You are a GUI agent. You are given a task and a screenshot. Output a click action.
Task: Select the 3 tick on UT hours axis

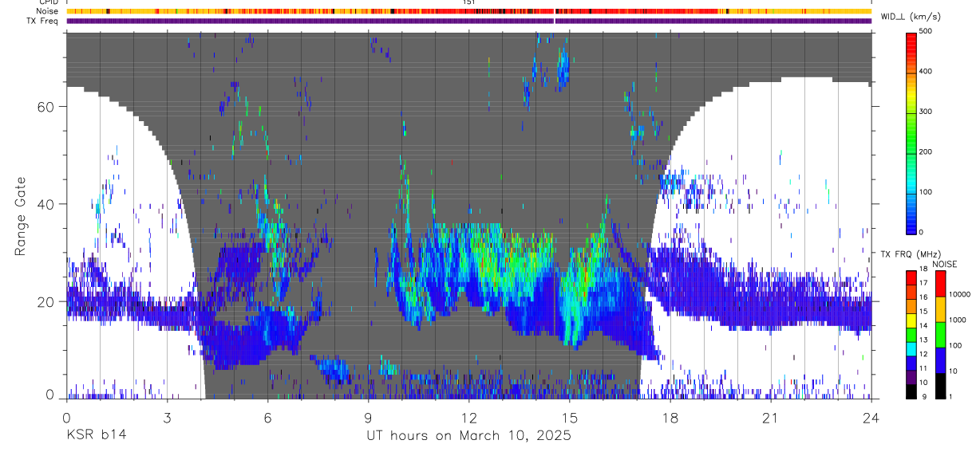167,417
